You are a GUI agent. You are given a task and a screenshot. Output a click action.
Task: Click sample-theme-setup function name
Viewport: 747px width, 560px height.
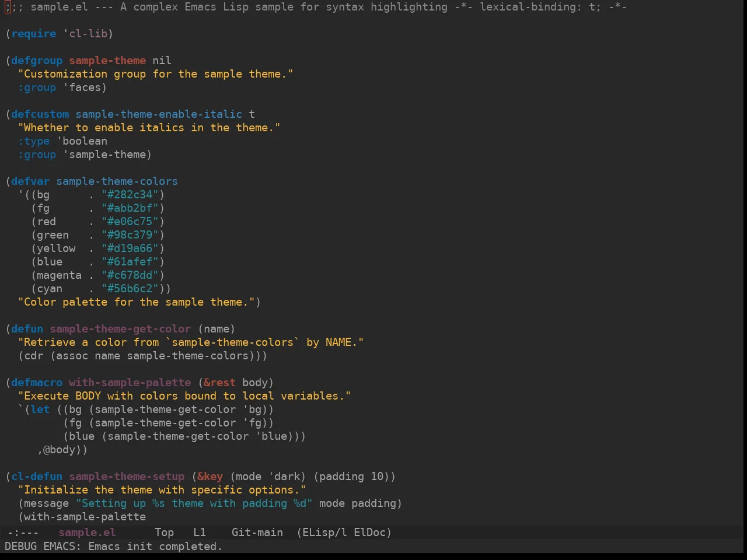[127, 476]
